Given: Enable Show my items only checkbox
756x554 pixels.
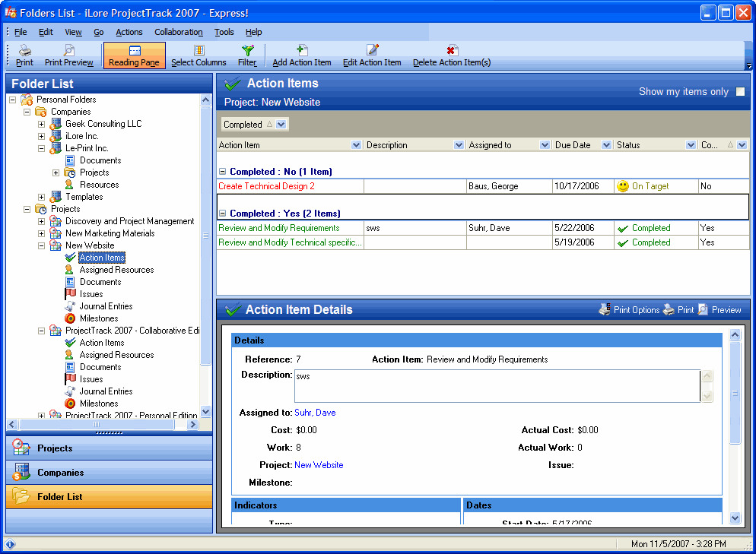Looking at the screenshot, I should [740, 91].
